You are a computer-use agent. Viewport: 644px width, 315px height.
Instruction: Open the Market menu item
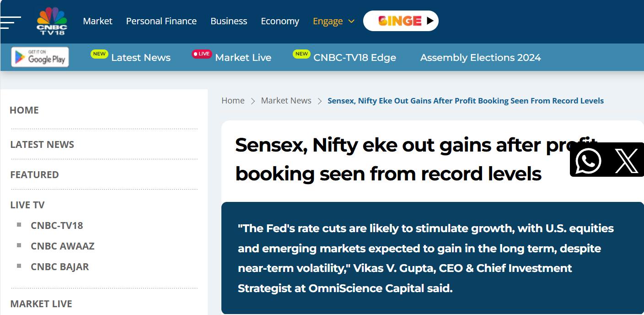tap(98, 21)
